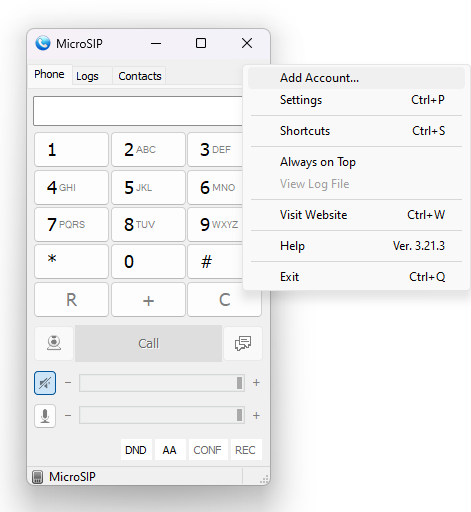This screenshot has height=512, width=471.
Task: Toggle the microphone mute button
Action: 45,416
